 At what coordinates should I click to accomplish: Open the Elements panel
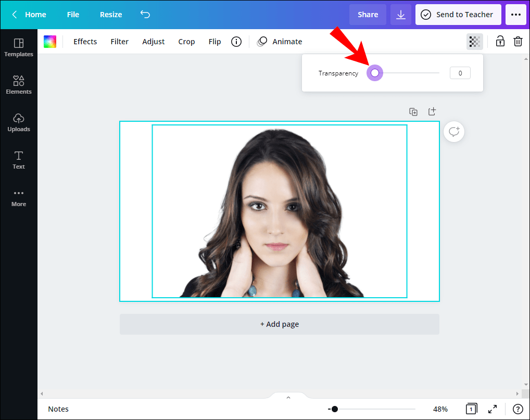pyautogui.click(x=19, y=84)
